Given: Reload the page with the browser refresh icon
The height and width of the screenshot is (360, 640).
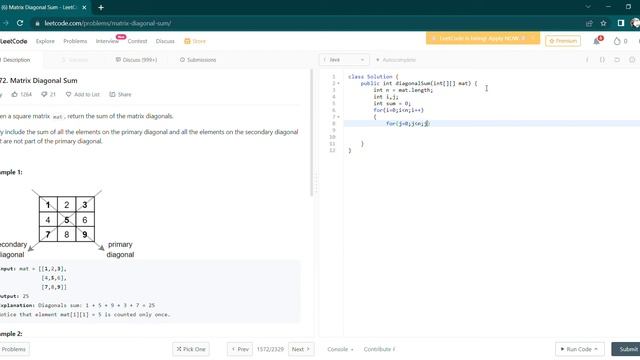Looking at the screenshot, I should tap(20, 23).
